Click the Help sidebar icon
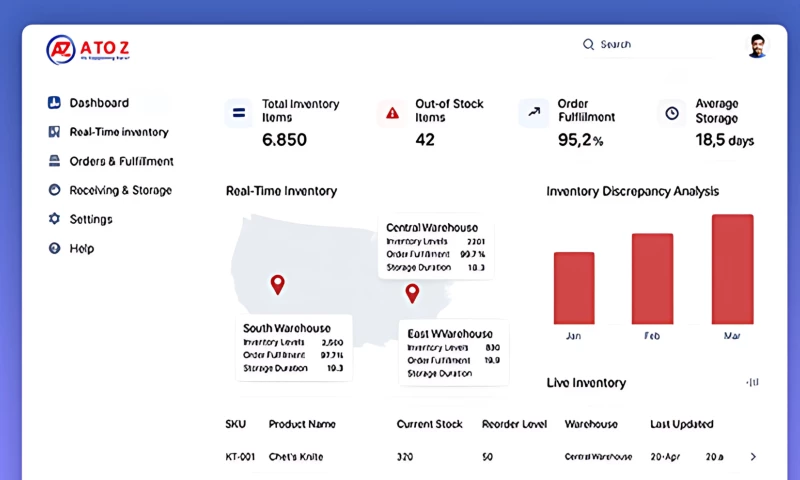800x480 pixels. point(54,248)
